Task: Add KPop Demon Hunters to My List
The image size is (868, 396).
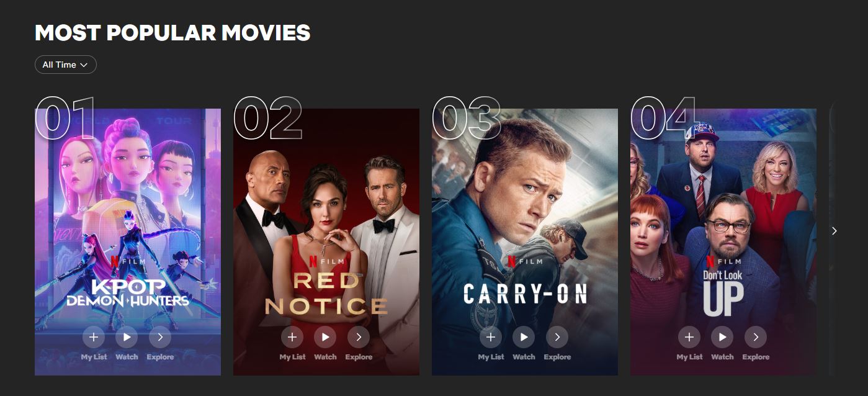Action: click(94, 337)
